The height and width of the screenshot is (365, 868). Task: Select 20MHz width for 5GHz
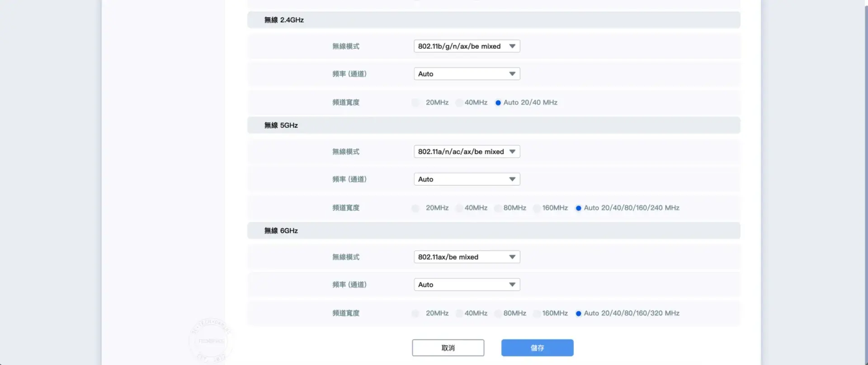coord(415,208)
